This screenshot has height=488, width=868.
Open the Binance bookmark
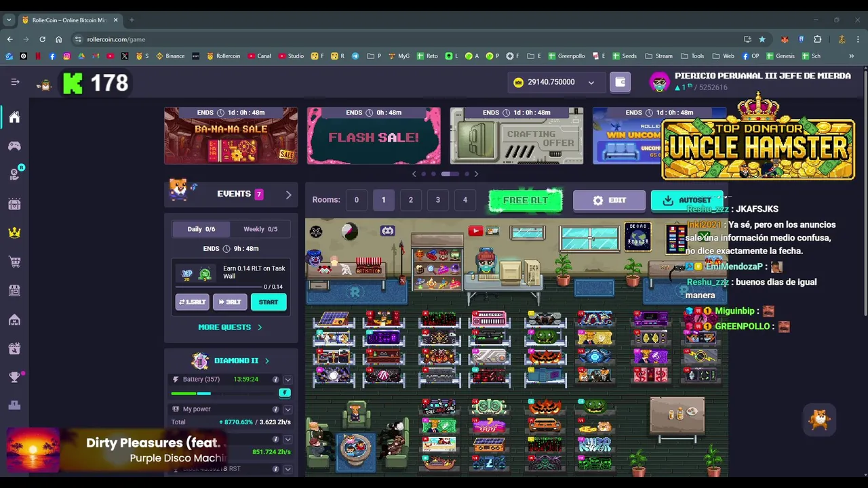point(170,56)
